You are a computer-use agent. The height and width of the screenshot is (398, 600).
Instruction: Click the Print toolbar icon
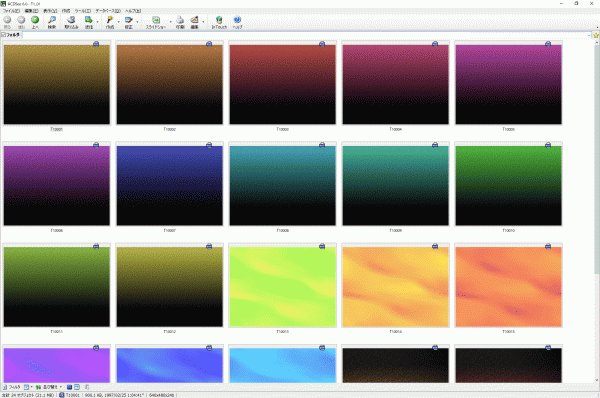click(x=180, y=21)
